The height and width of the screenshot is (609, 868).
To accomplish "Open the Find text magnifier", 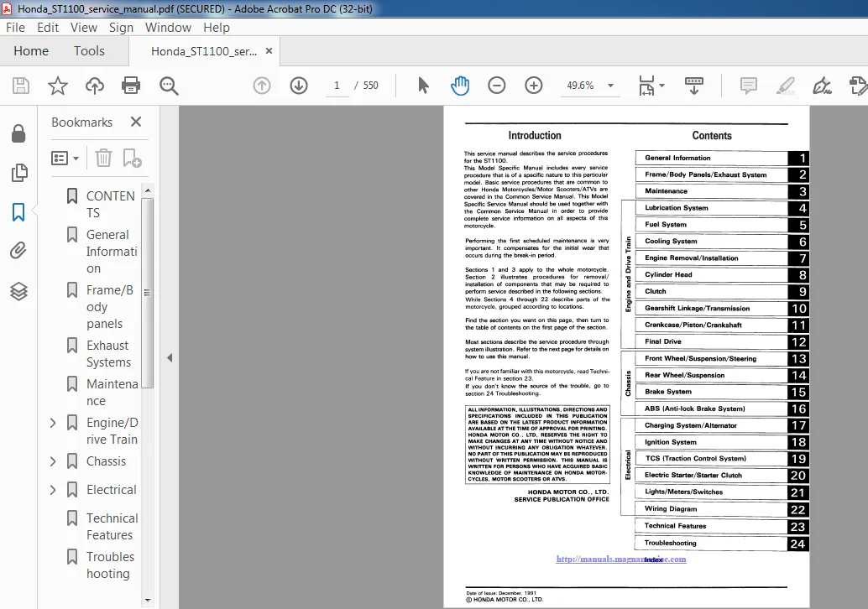I will pyautogui.click(x=169, y=86).
